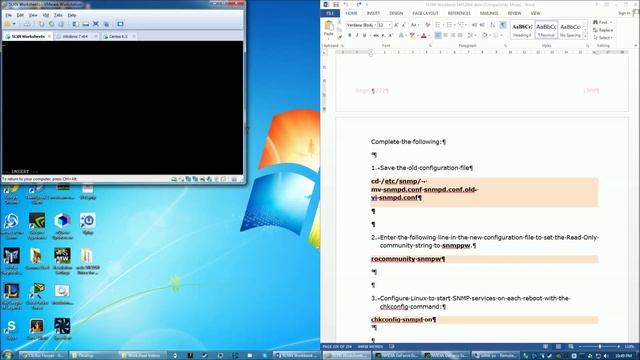Apply the Heading 8 style
This screenshot has height=360, width=640.
(522, 29)
